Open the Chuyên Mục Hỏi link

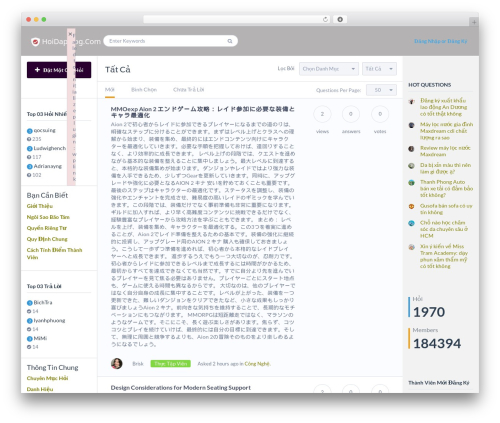(x=47, y=378)
